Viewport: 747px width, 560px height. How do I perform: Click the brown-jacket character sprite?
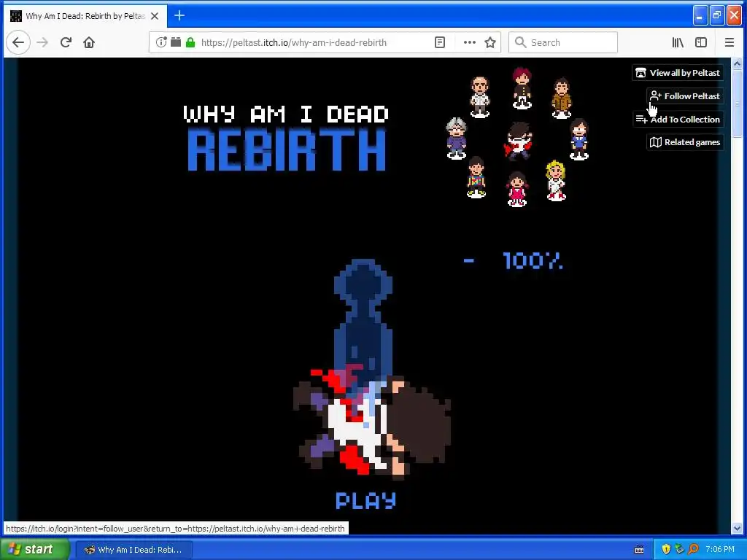[x=562, y=98]
